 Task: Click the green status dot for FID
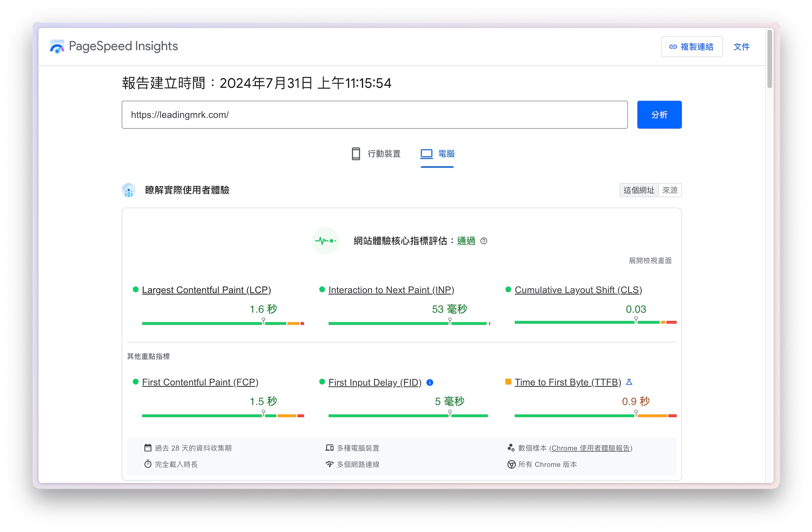tap(322, 382)
